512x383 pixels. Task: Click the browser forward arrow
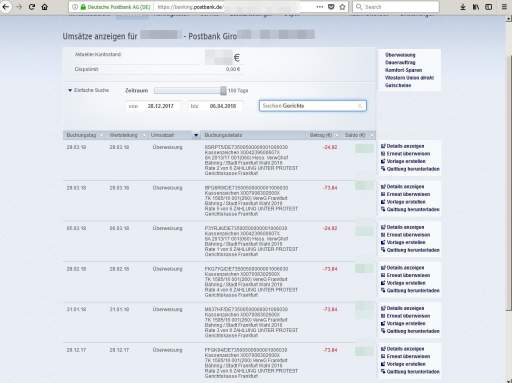click(19, 7)
